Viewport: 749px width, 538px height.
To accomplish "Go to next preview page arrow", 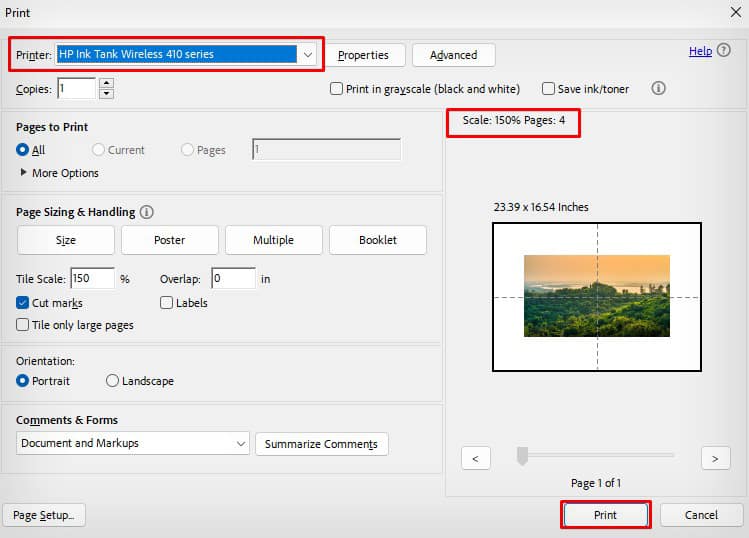I will pyautogui.click(x=715, y=459).
